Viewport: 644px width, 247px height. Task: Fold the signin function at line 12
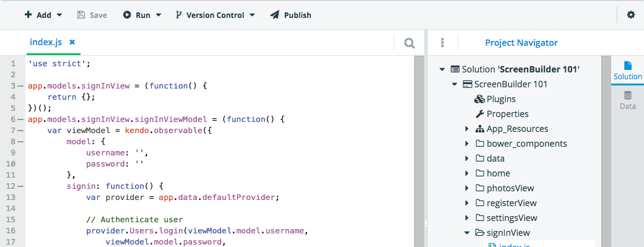coord(20,186)
